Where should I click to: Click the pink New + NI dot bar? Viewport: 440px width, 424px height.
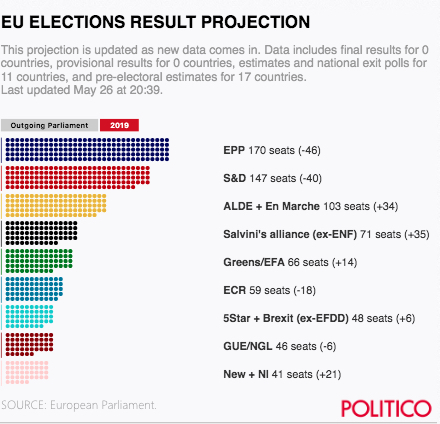(27, 373)
